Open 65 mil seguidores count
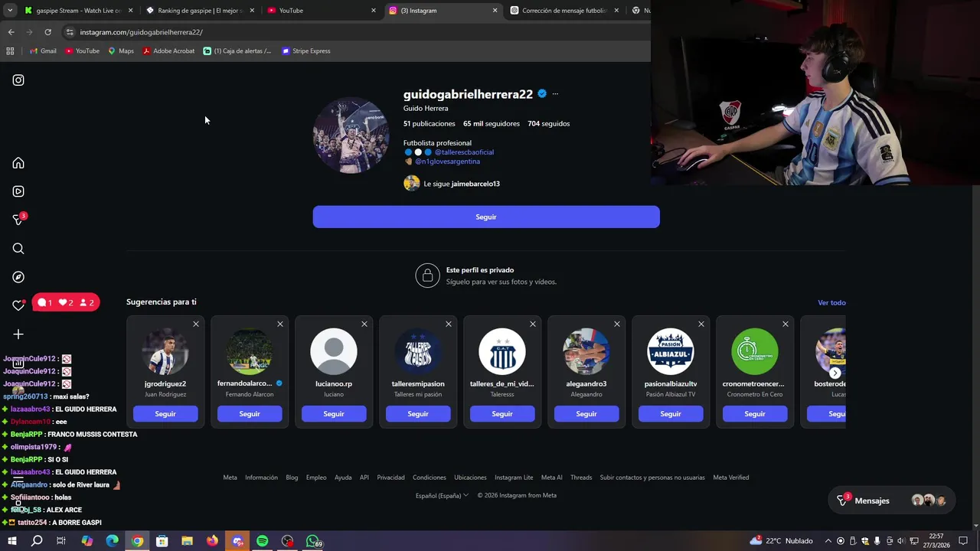 [x=492, y=123]
